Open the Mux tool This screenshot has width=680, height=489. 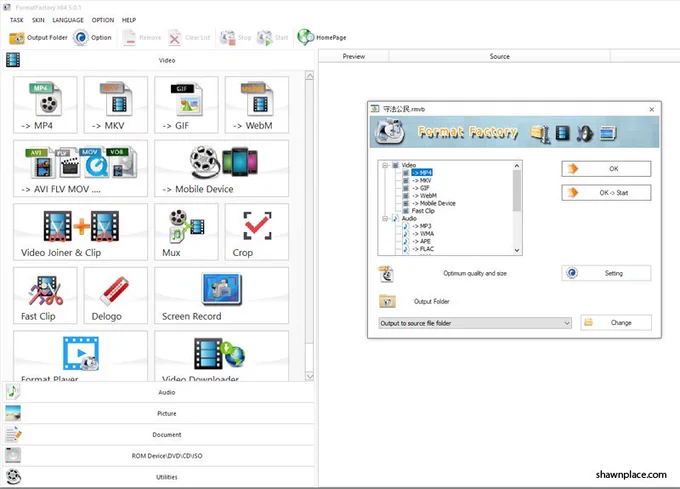[x=186, y=232]
